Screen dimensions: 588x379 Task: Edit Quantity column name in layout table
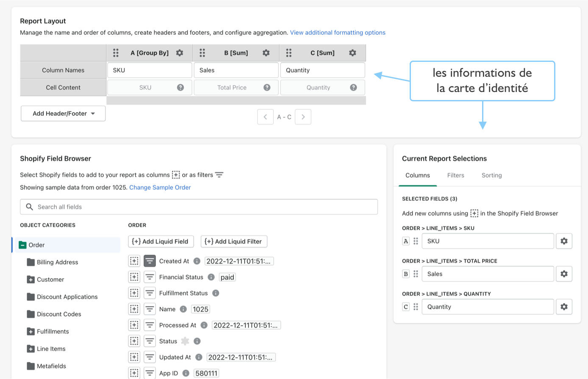coord(322,70)
